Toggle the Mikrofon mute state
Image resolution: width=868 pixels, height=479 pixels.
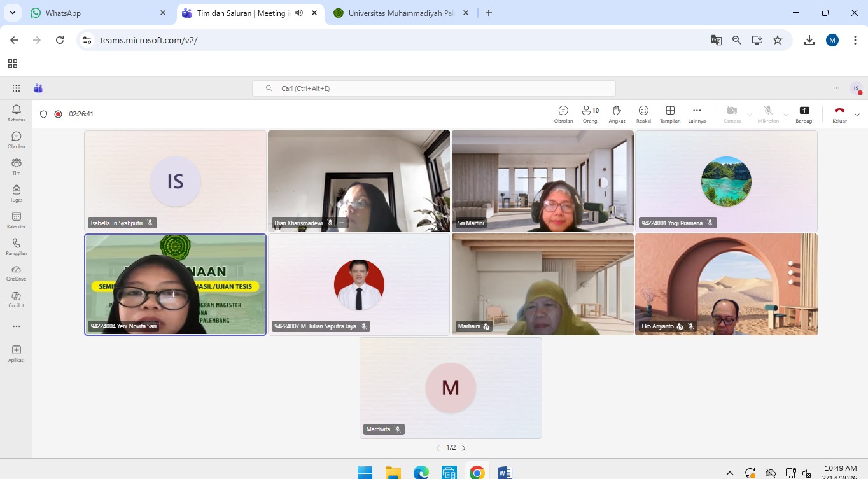(x=768, y=114)
